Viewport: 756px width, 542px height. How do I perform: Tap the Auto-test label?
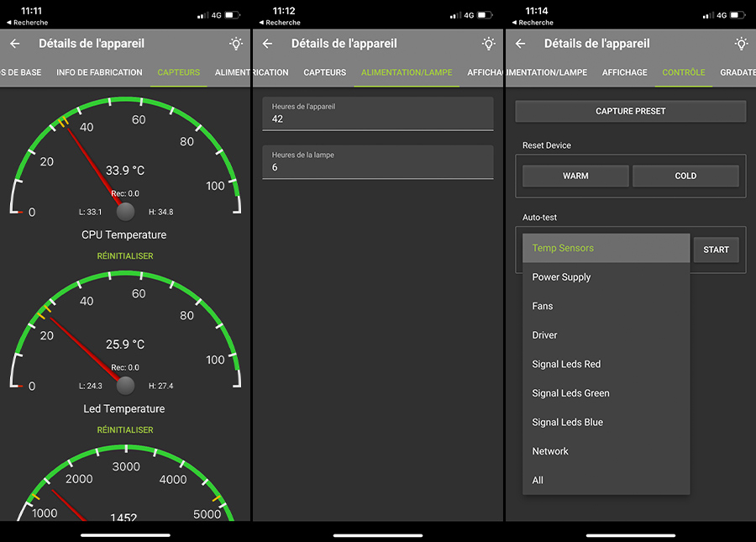point(539,218)
